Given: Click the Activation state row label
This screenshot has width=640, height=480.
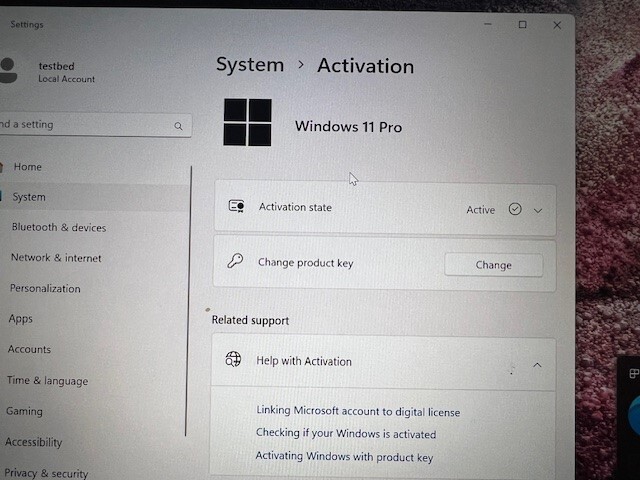Looking at the screenshot, I should coord(295,207).
